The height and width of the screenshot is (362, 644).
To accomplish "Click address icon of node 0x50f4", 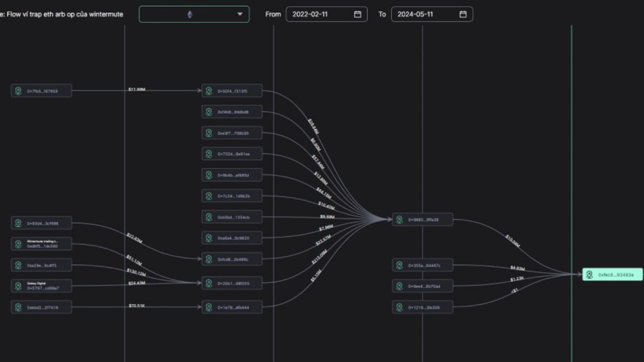I will [x=209, y=91].
